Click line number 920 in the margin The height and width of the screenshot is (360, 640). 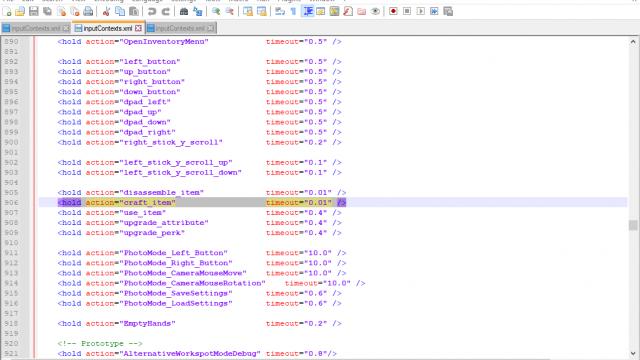pyautogui.click(x=11, y=343)
